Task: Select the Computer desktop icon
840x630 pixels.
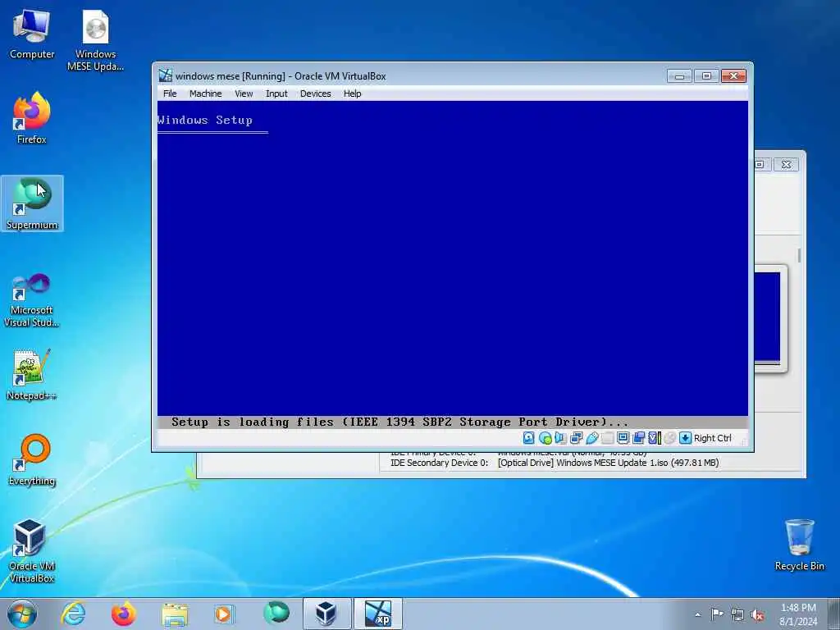Action: [32, 34]
